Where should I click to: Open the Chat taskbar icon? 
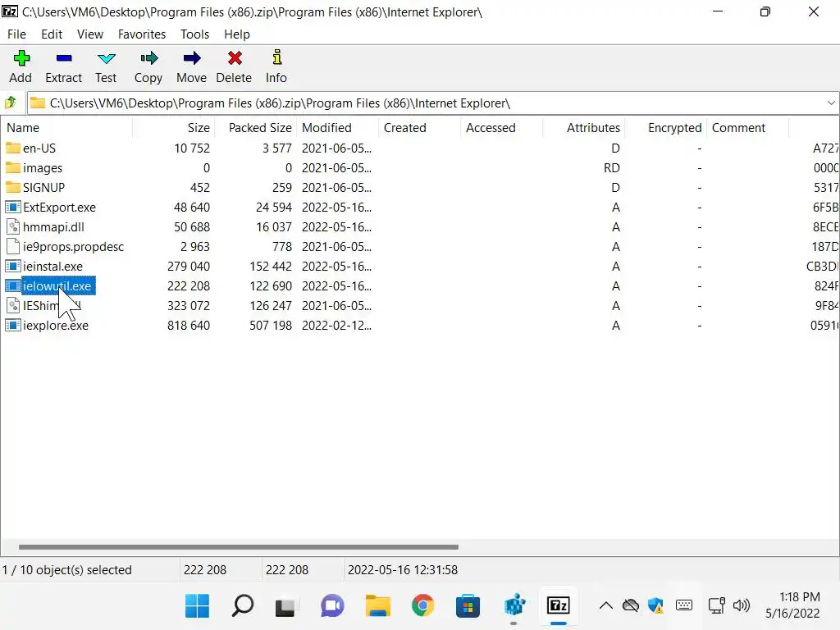pos(332,606)
